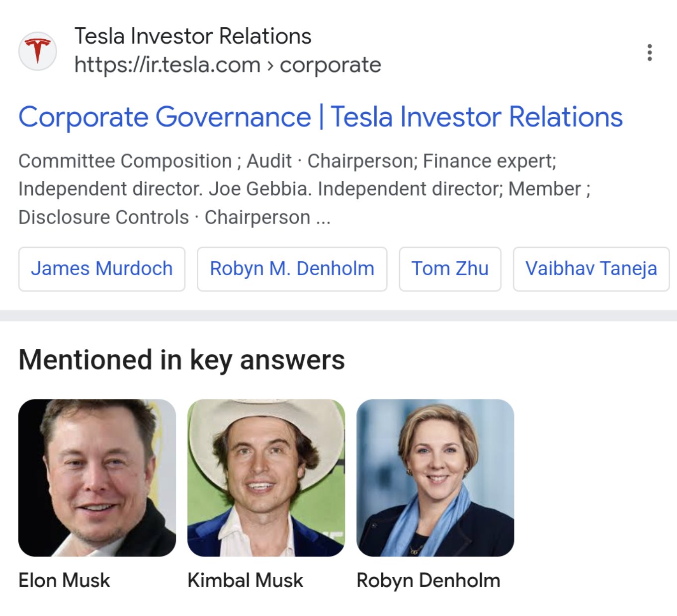This screenshot has width=677, height=616.
Task: Select the James Murdoch chip
Action: pyautogui.click(x=102, y=269)
